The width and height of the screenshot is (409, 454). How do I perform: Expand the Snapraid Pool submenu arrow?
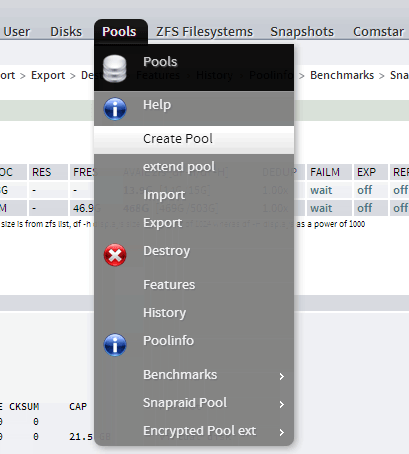click(282, 404)
